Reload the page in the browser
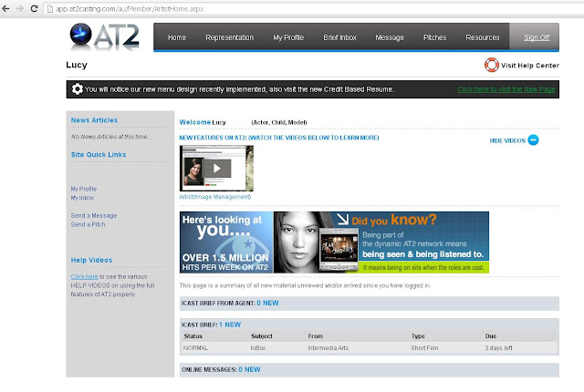This screenshot has width=584, height=392. pos(34,8)
